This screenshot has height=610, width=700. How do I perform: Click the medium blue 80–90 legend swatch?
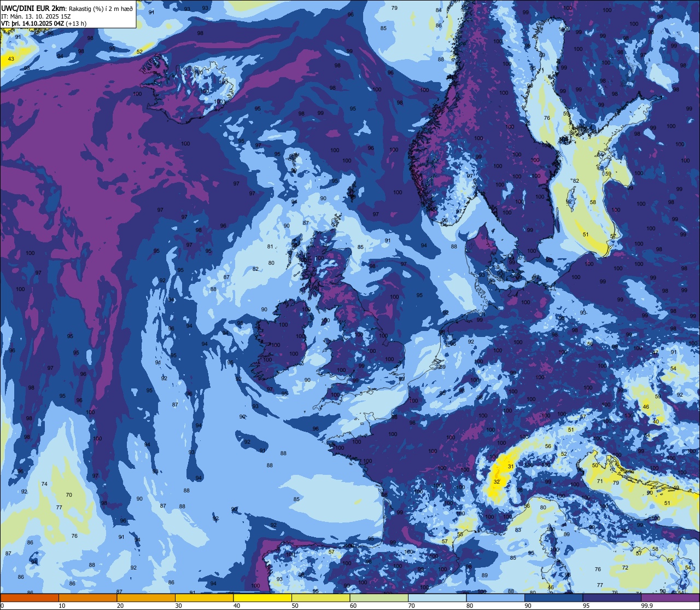point(495,597)
